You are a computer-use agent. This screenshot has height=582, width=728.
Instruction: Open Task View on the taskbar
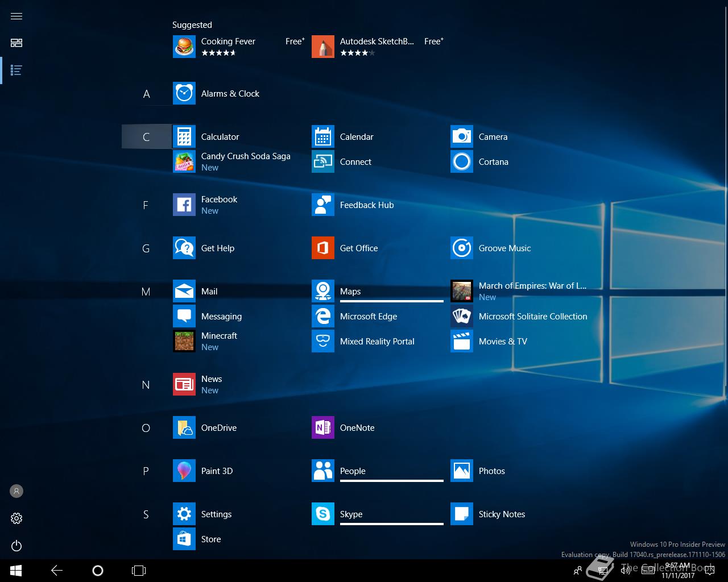pos(139,571)
